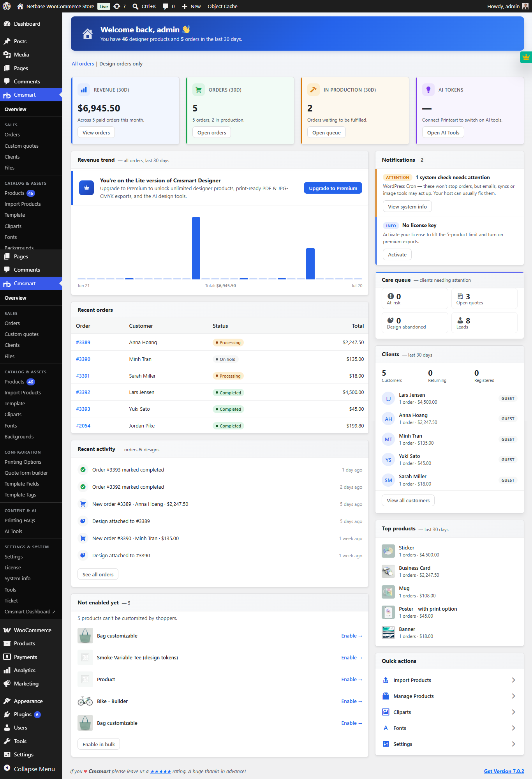The width and height of the screenshot is (532, 779).
Task: Open the Open quotes tile
Action: pyautogui.click(x=484, y=299)
